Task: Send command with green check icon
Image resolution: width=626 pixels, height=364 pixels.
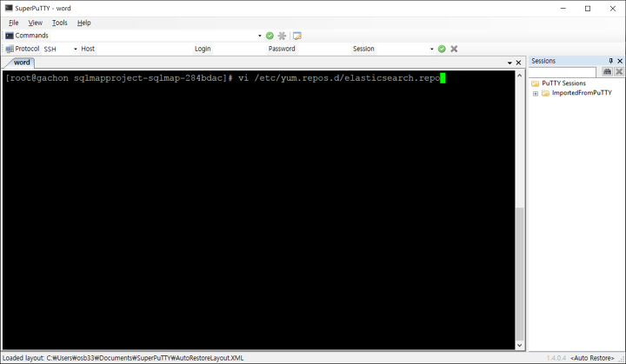Action: (270, 36)
